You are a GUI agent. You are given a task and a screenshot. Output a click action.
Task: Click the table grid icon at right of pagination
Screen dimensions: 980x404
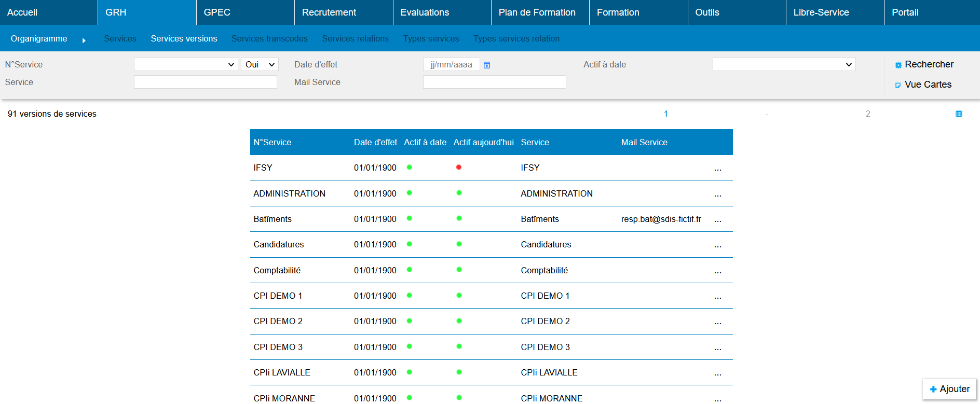pyautogui.click(x=959, y=114)
